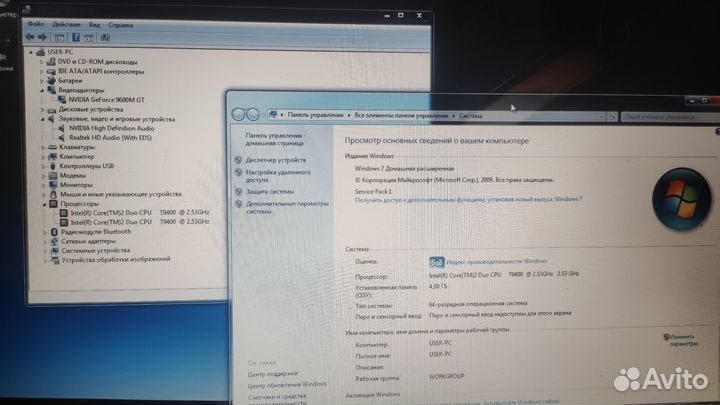The height and width of the screenshot is (405, 720).
Task: Open Дополнительные параметры системы link
Action: [x=287, y=208]
